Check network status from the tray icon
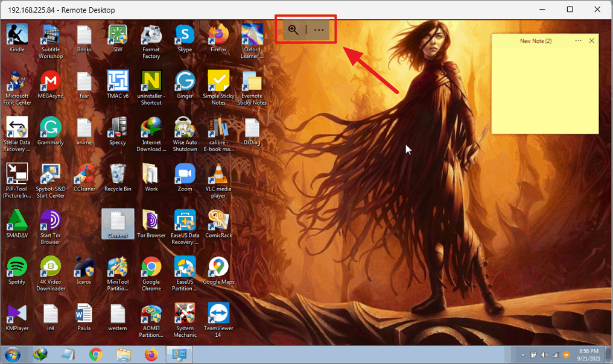The width and height of the screenshot is (613, 364). tap(554, 355)
